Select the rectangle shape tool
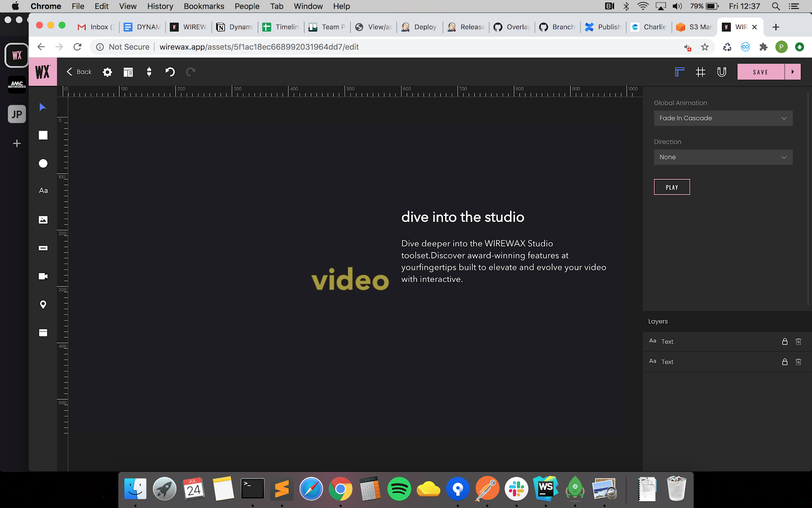The height and width of the screenshot is (508, 812). (x=43, y=135)
